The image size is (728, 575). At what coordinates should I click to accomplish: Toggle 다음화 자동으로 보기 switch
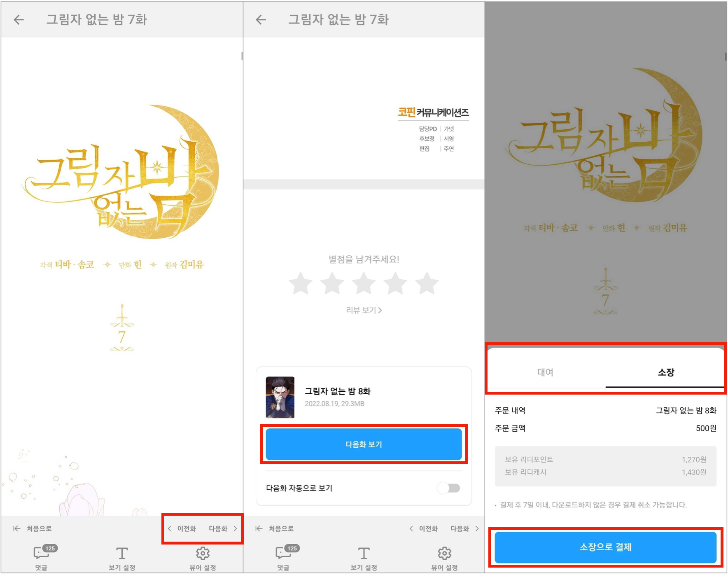click(x=449, y=488)
